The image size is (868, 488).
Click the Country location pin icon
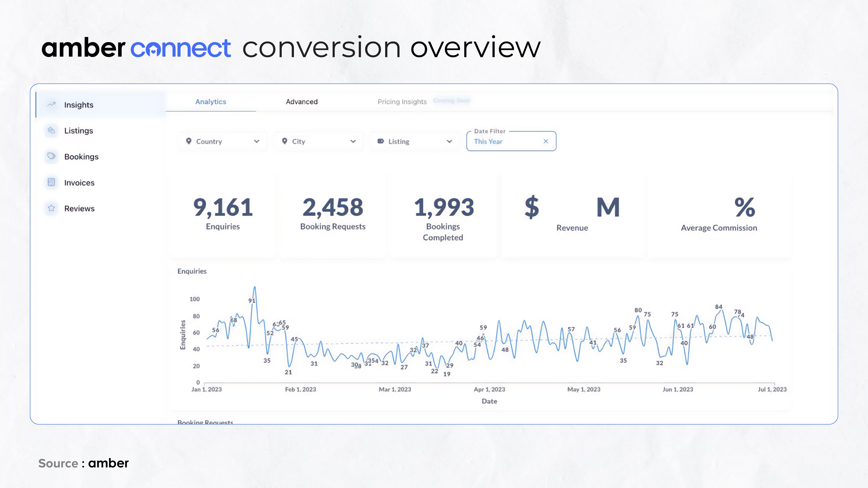tap(189, 141)
